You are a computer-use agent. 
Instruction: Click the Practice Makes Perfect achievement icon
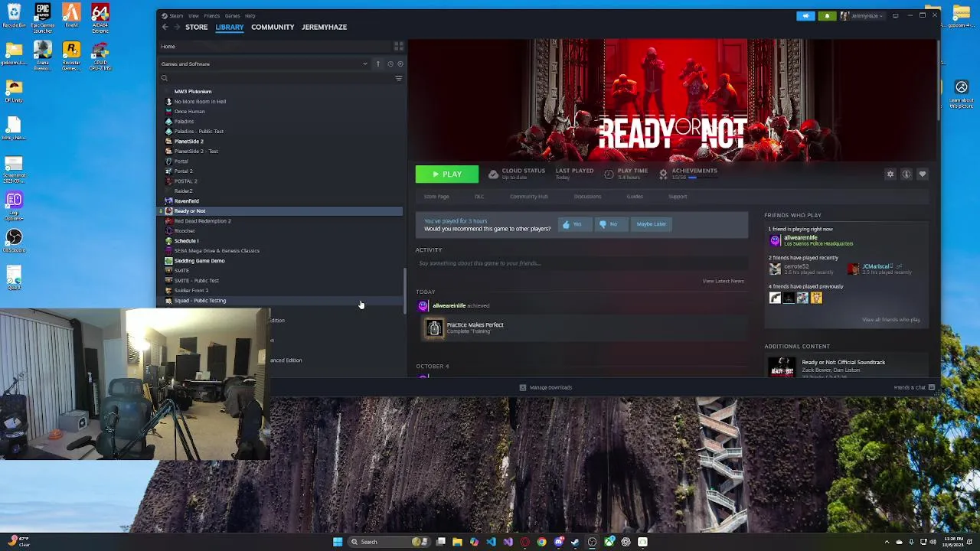[x=434, y=328]
